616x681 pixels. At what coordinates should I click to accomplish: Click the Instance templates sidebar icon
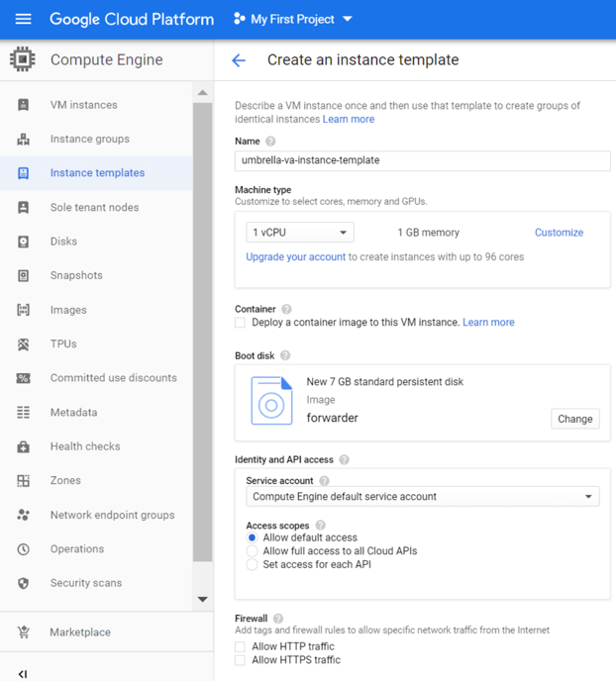(23, 173)
